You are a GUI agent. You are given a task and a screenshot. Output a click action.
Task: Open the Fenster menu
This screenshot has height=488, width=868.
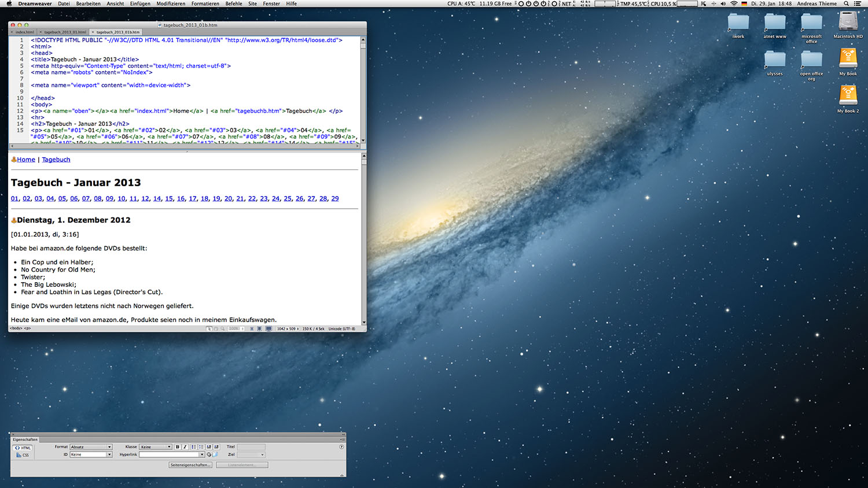(271, 3)
